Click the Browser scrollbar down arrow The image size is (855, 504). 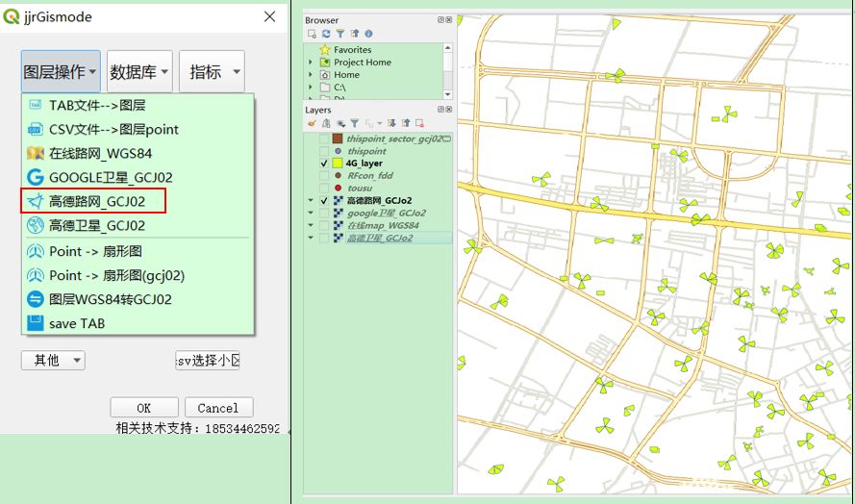447,94
